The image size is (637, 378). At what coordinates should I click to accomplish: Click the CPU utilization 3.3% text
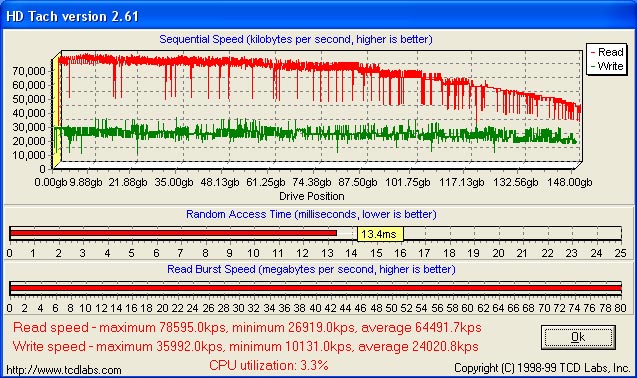point(269,365)
